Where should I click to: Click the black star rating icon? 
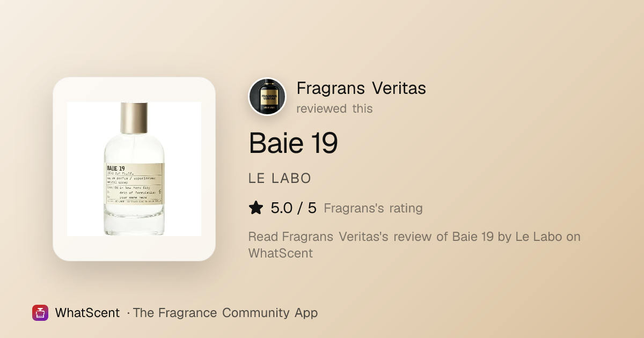click(256, 208)
